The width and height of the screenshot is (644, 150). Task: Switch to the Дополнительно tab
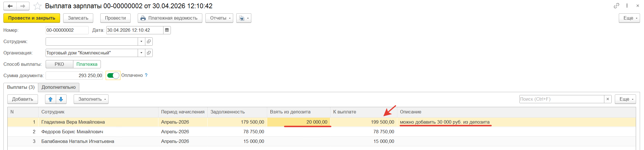tap(59, 87)
